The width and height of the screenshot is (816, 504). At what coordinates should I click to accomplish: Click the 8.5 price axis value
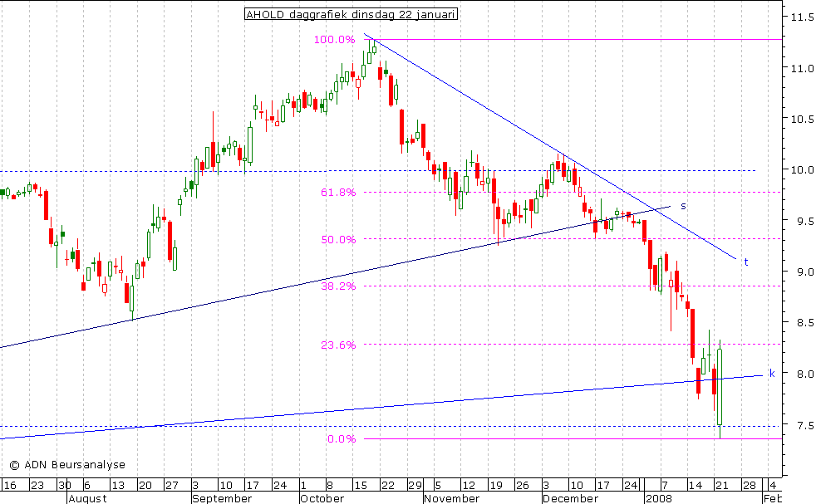pos(804,323)
